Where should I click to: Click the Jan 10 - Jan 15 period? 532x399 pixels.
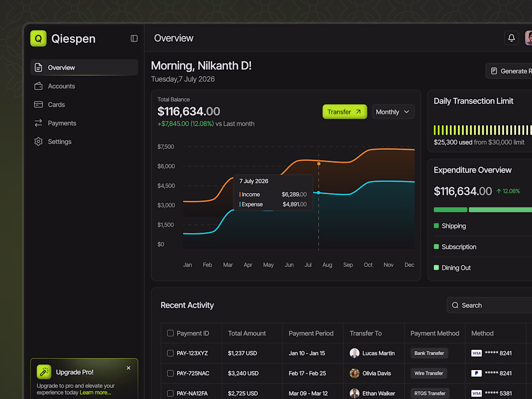click(x=307, y=353)
